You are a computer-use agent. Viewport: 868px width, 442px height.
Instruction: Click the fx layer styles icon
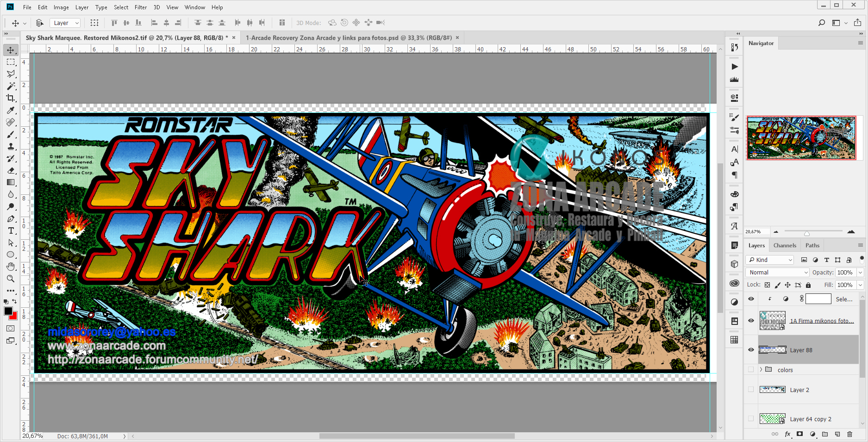pyautogui.click(x=787, y=434)
